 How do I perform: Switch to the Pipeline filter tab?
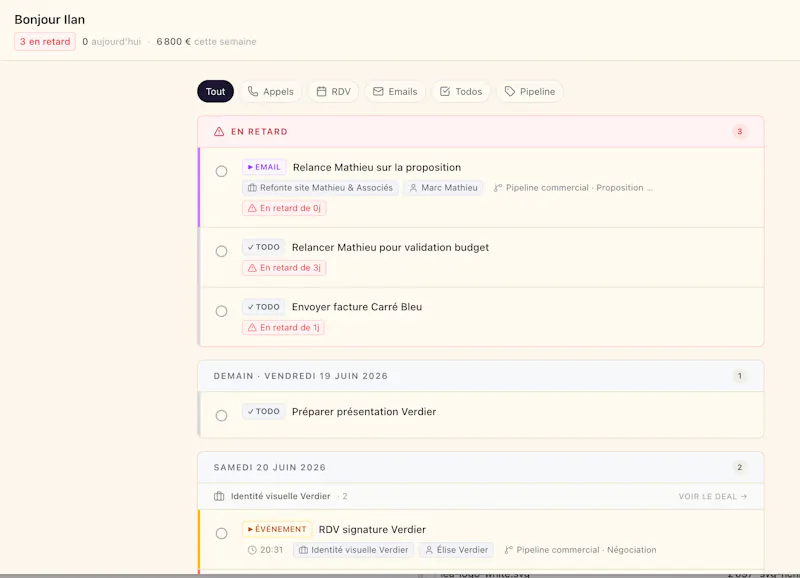click(x=530, y=91)
